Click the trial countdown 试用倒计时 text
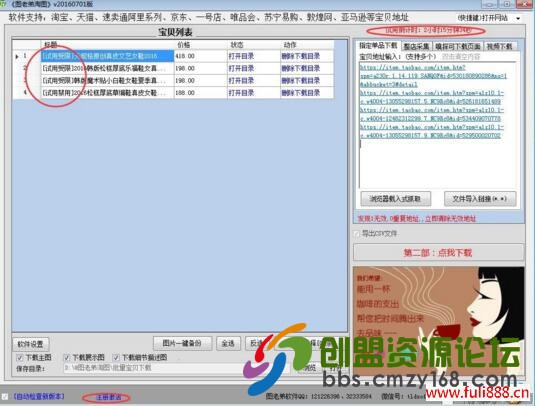535x406 pixels. [x=429, y=31]
